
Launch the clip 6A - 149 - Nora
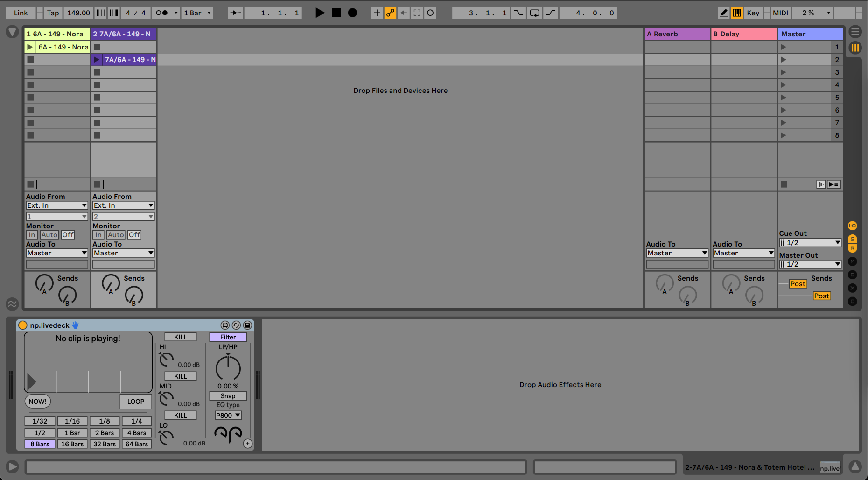tap(30, 47)
